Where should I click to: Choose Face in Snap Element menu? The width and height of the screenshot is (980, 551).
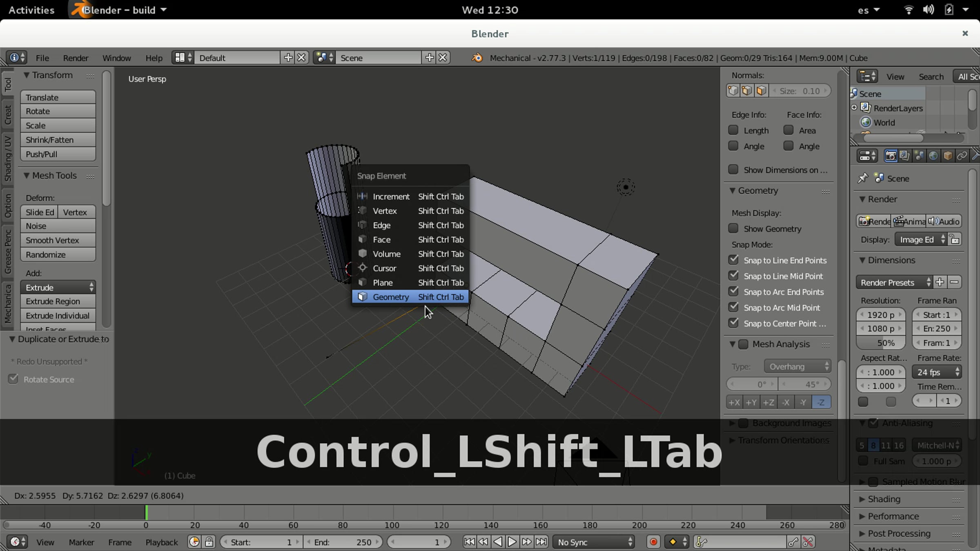tap(410, 239)
